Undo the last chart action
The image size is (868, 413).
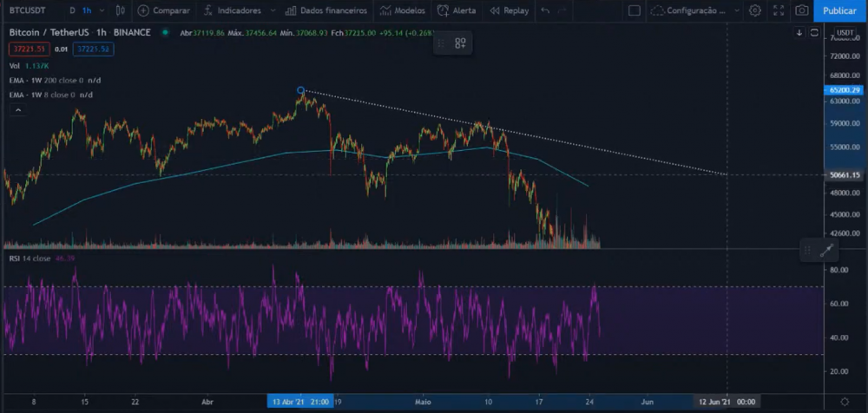tap(545, 10)
